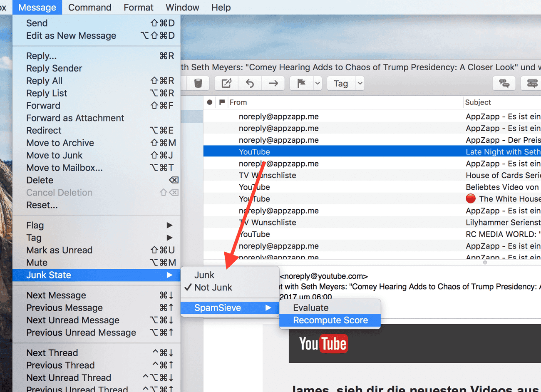Choose Mute menu item
The height and width of the screenshot is (392, 541).
pos(97,263)
